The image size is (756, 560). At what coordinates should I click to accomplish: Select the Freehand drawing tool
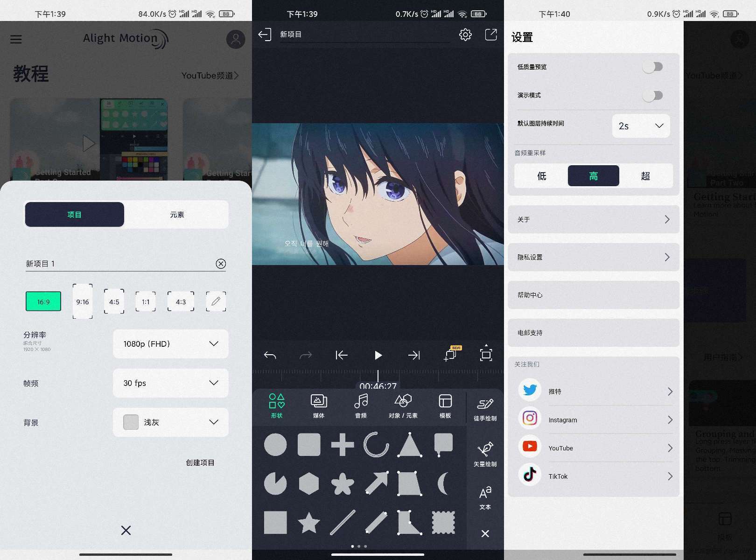[x=485, y=409]
